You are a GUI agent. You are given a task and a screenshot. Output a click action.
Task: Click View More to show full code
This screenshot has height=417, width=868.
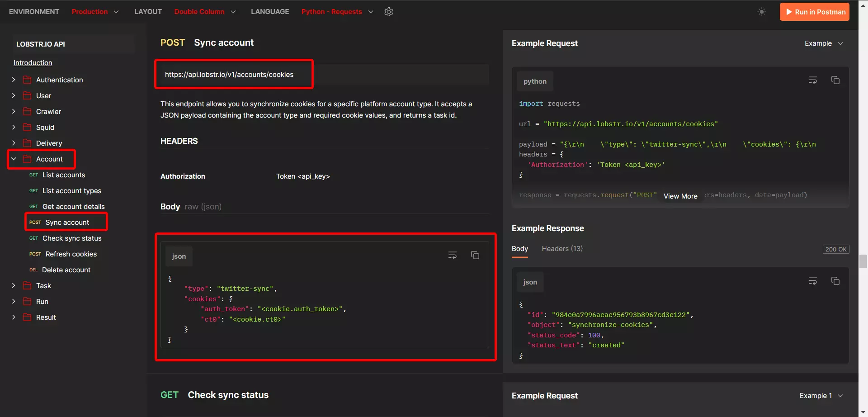point(680,196)
